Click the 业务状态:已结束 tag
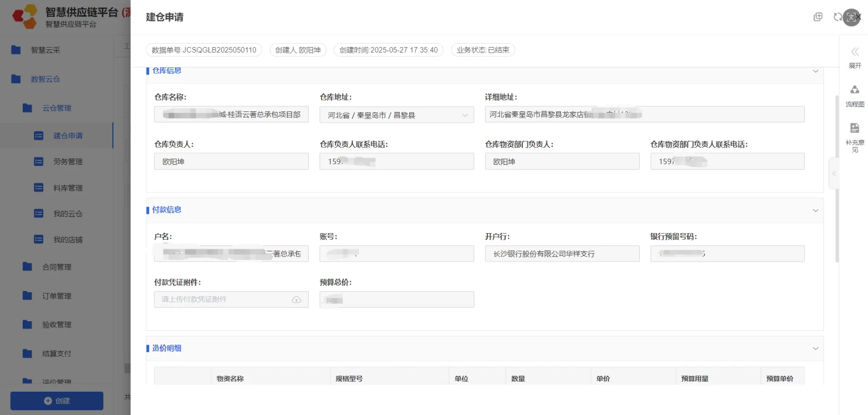This screenshot has width=868, height=415. click(x=483, y=50)
